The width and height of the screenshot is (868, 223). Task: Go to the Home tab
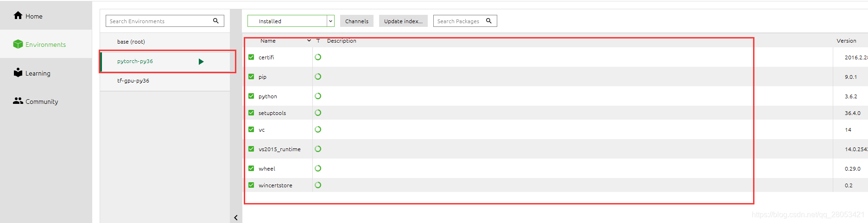pos(46,16)
